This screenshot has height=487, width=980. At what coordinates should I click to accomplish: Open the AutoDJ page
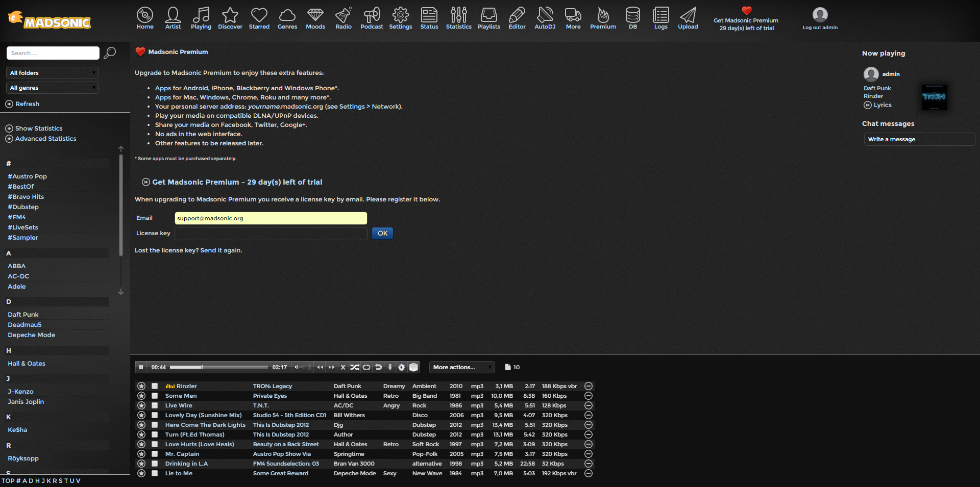point(545,18)
